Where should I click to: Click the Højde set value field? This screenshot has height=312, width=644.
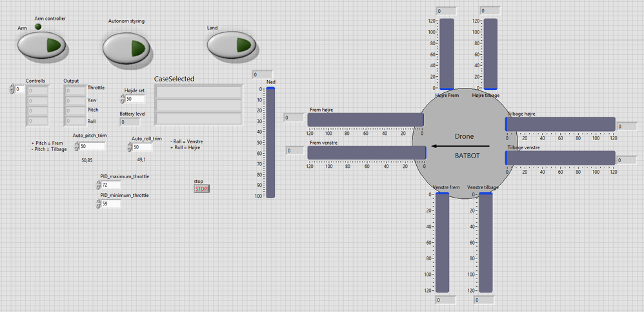(135, 99)
